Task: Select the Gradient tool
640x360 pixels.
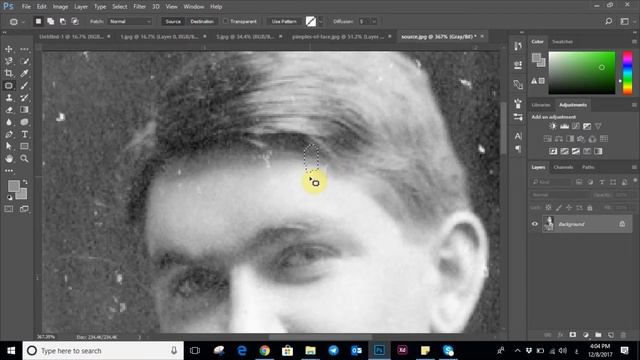Action: [24, 110]
